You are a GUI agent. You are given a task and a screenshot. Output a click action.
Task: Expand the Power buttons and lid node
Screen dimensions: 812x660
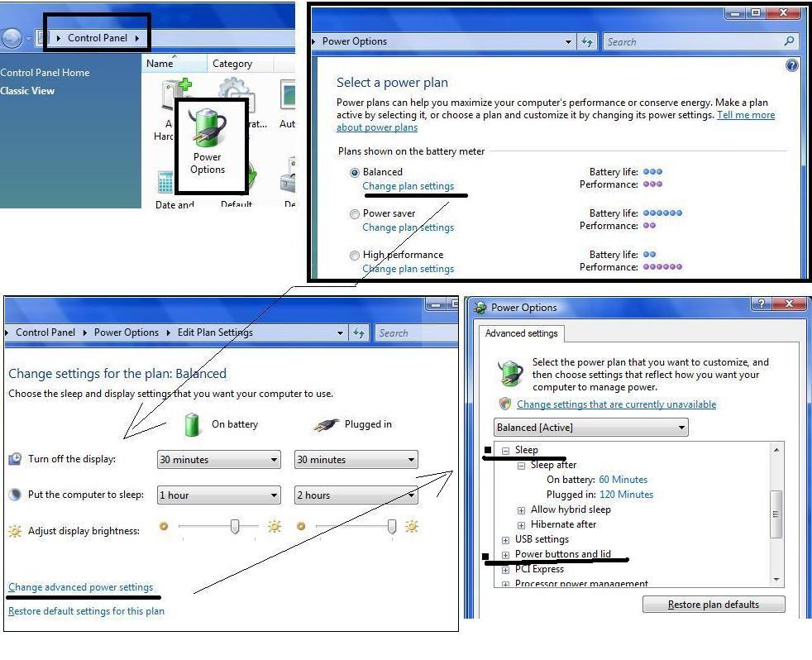coord(505,555)
